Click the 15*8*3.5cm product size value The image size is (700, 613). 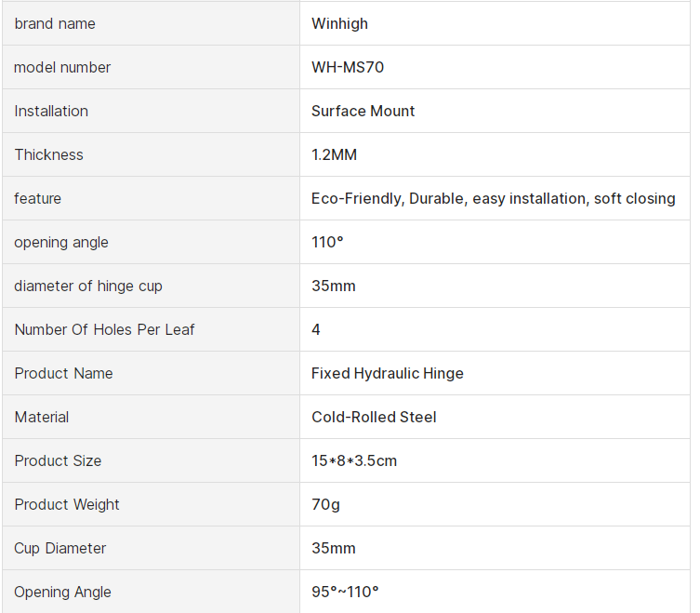(354, 460)
